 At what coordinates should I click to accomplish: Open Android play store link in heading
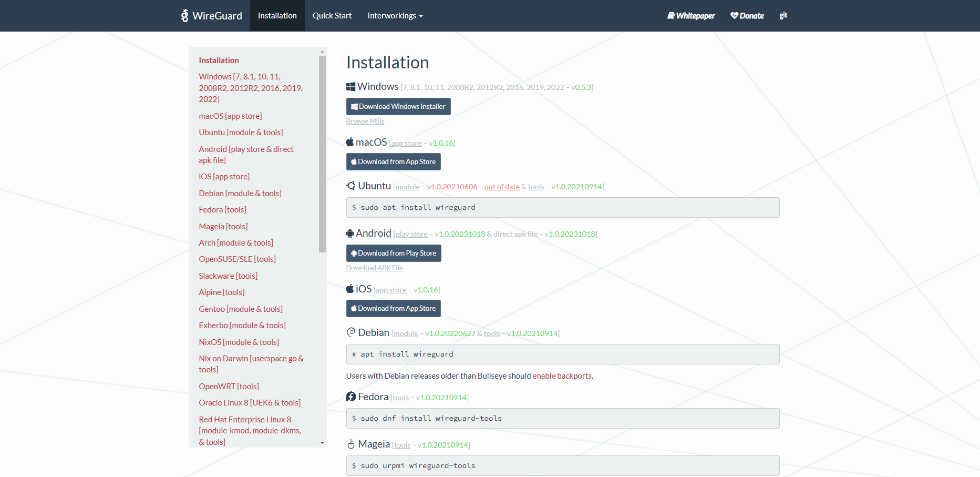point(411,234)
